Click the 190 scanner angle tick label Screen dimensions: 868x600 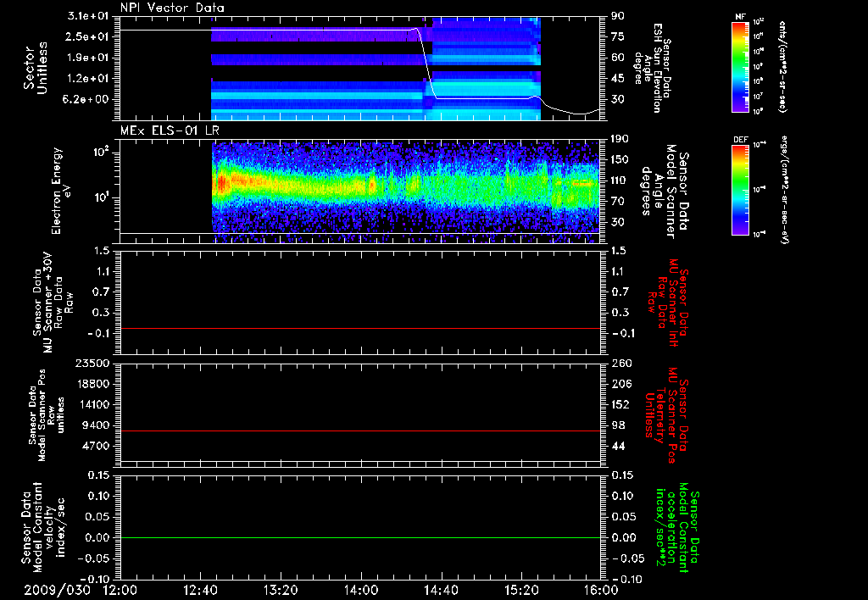pos(620,139)
